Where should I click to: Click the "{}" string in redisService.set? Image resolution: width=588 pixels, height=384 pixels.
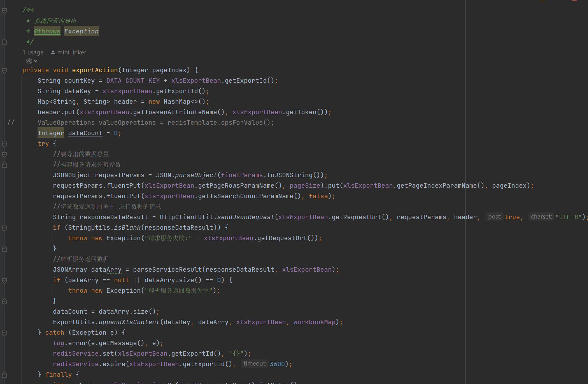pyautogui.click(x=236, y=353)
